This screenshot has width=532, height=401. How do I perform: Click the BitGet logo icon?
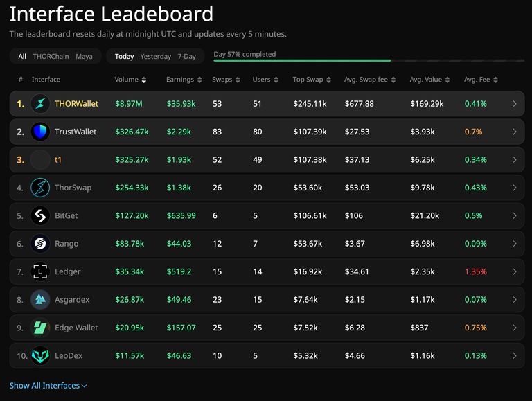point(40,215)
